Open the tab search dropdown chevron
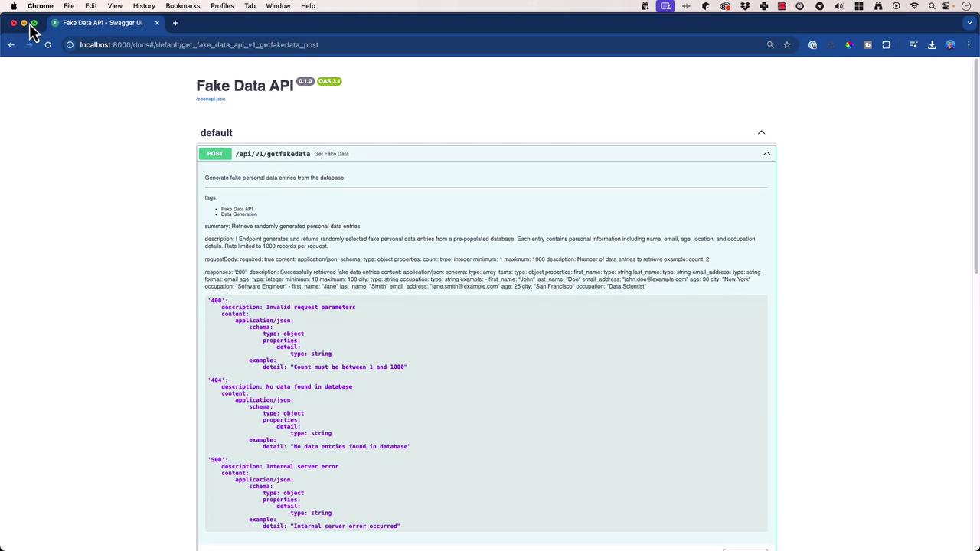980x551 pixels. (969, 23)
